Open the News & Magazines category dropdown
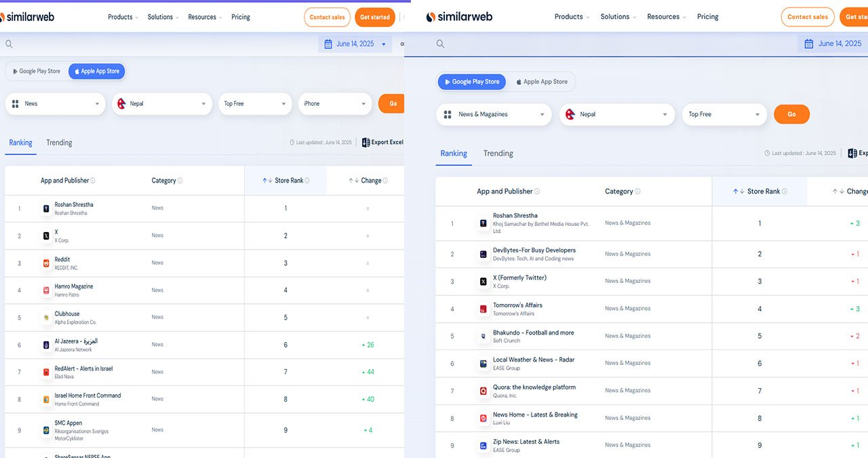868x458 pixels. pyautogui.click(x=494, y=114)
